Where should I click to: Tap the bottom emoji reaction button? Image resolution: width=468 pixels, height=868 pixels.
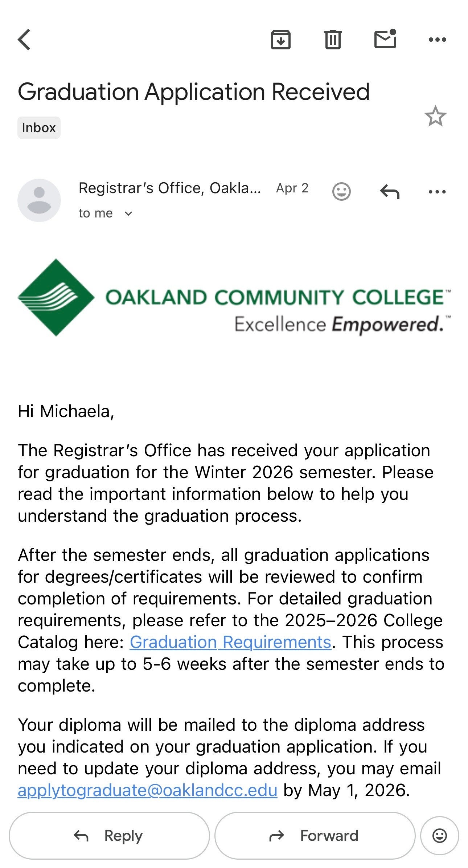tap(439, 836)
